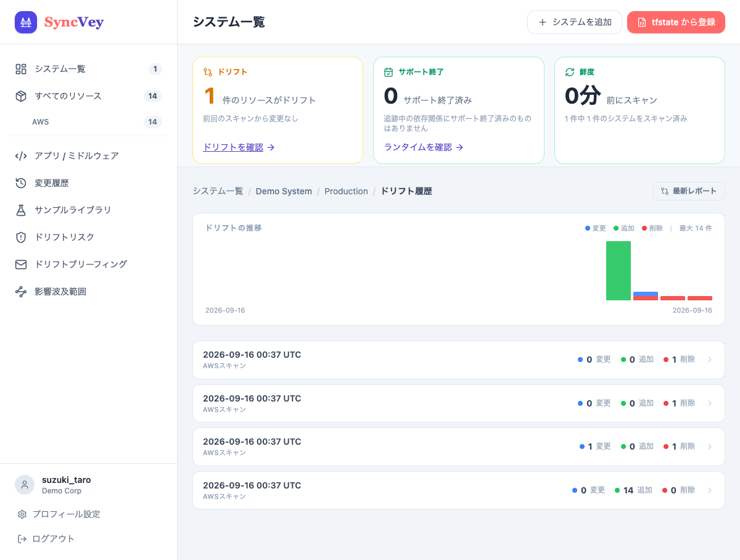Select the AWS sub-item in sidebar
The height and width of the screenshot is (560, 740).
[89, 122]
